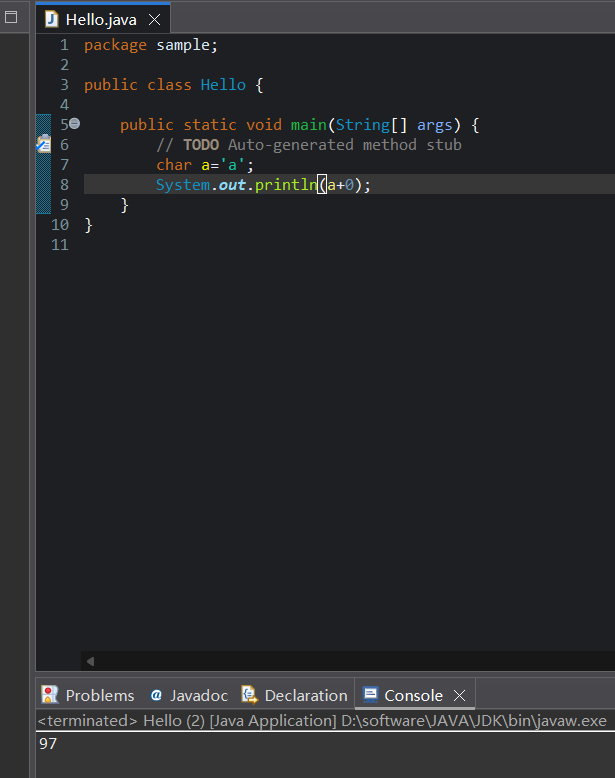Image resolution: width=615 pixels, height=778 pixels.
Task: Click 'sample;' on line 1
Action: pyautogui.click(x=187, y=45)
